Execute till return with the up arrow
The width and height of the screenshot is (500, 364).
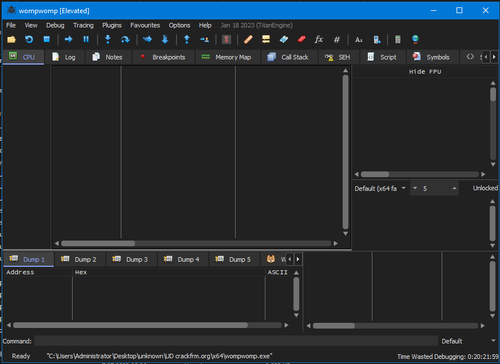187,39
